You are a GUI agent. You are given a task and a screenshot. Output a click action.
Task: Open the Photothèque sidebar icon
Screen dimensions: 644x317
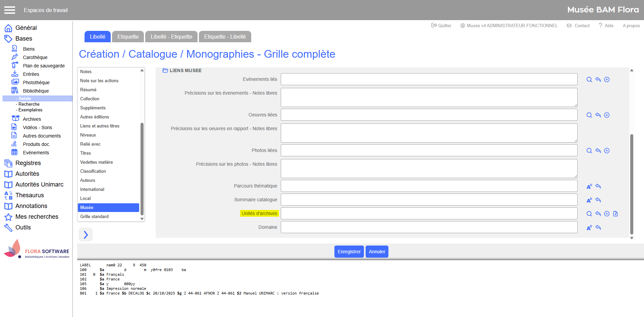coord(15,82)
